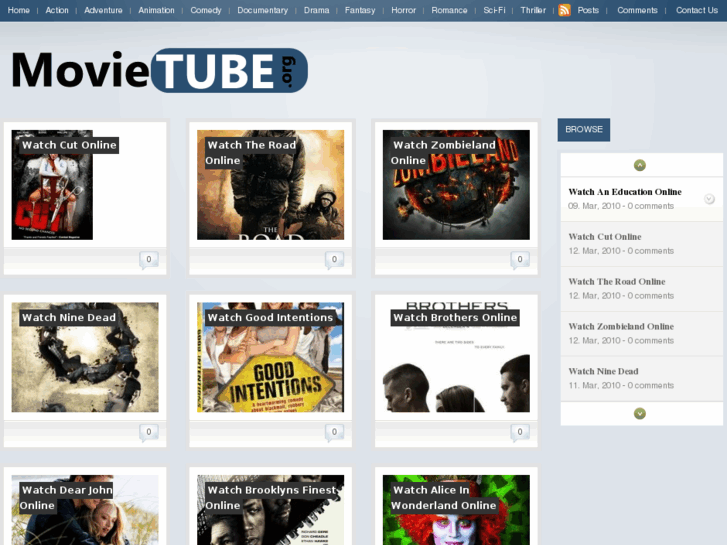Open the Action genre menu item

(57, 10)
